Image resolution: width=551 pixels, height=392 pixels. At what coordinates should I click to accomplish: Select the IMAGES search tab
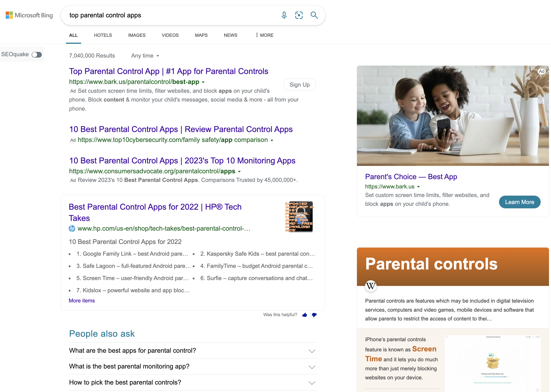pos(137,35)
